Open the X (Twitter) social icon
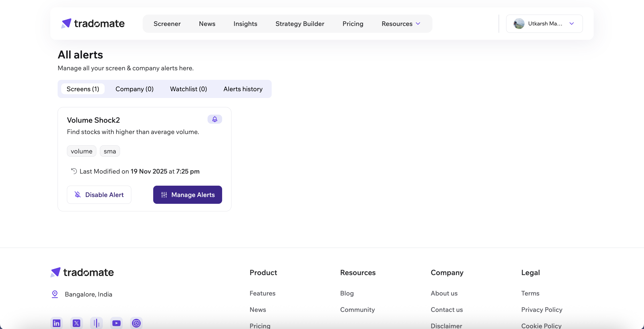This screenshot has width=644, height=329. (x=76, y=323)
